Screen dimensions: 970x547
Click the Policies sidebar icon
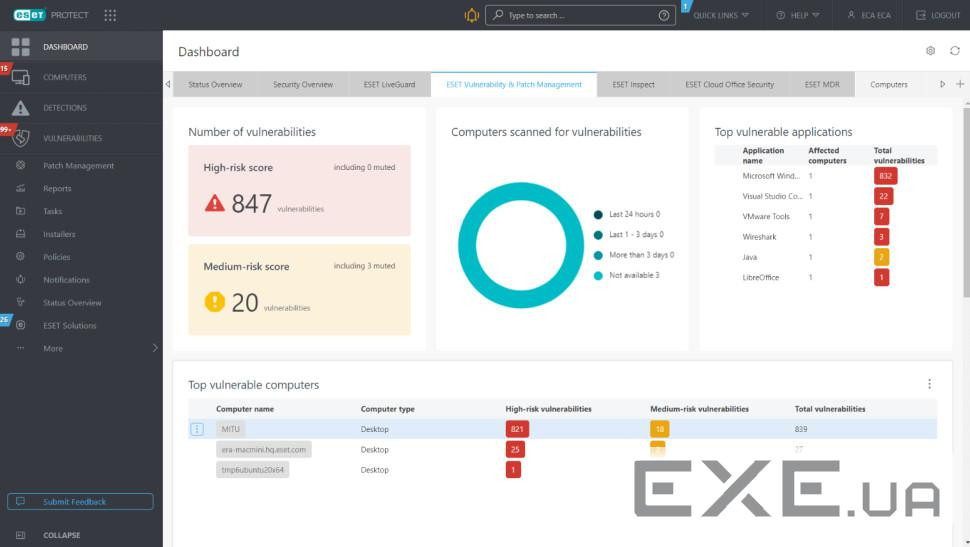click(20, 256)
